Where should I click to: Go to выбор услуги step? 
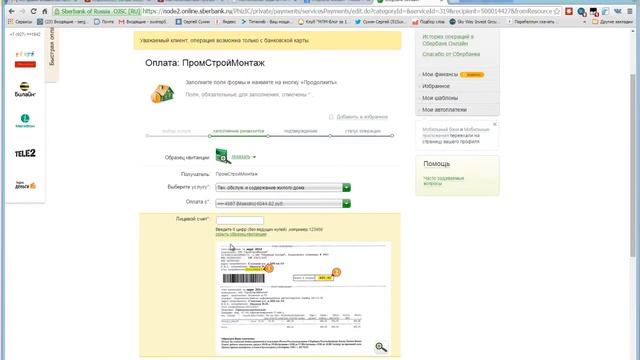point(176,131)
